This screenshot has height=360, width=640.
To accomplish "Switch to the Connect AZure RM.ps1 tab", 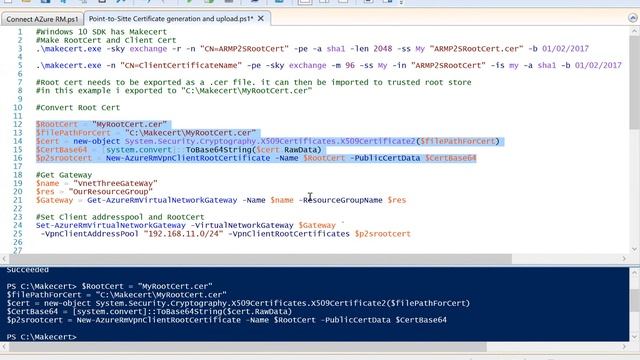I will click(42, 19).
